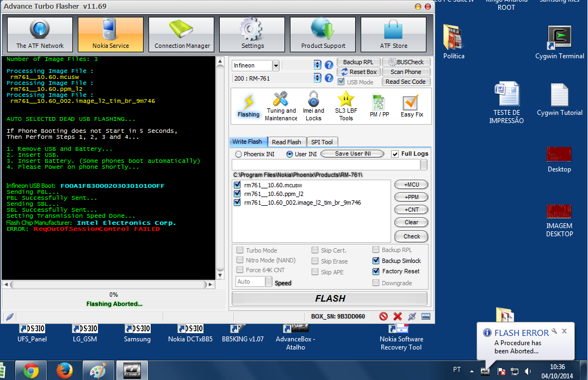
Task: Open Connection Manager
Action: click(182, 34)
